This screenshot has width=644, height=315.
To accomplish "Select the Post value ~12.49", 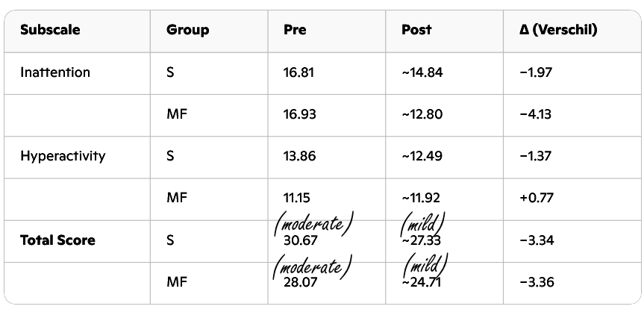I will coord(422,156).
